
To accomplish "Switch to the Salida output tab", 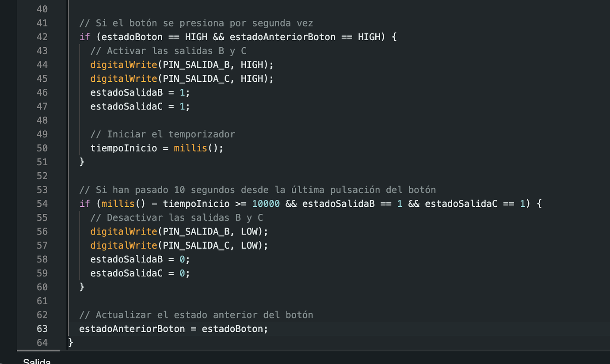I will (37, 361).
